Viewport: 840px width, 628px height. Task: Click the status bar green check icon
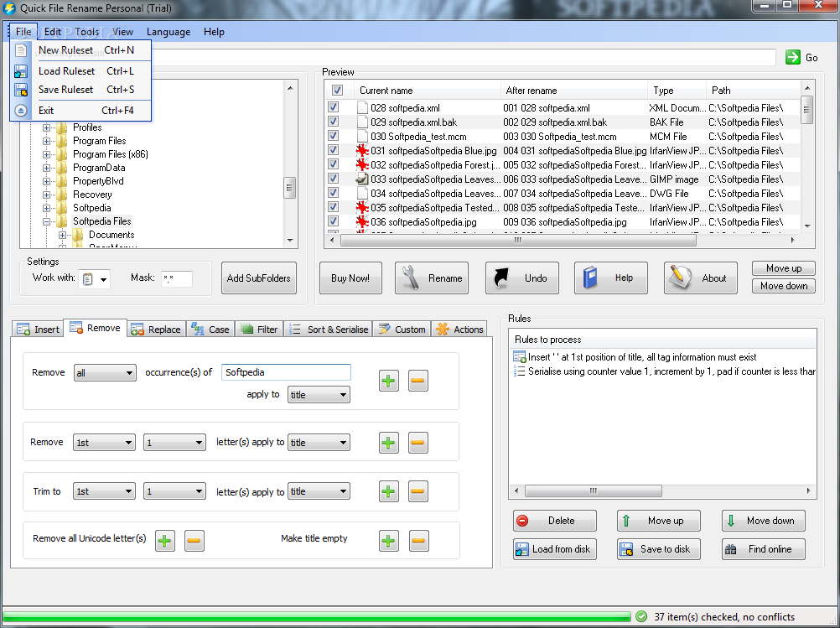pyautogui.click(x=641, y=617)
